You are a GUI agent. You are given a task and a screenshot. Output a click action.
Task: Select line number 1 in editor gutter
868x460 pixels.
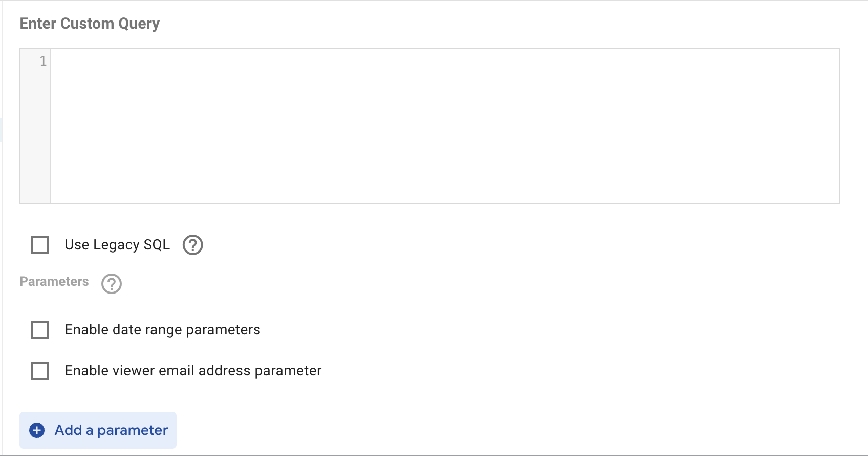tap(43, 61)
